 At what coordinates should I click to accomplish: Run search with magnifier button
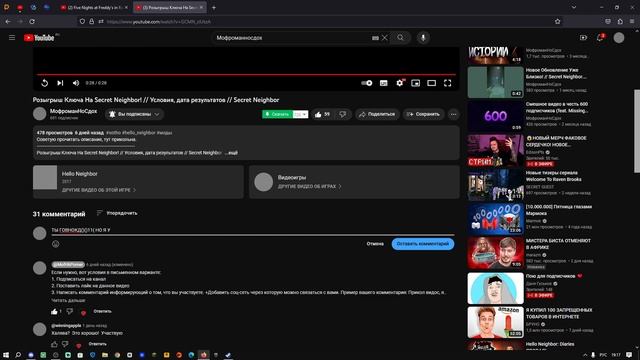point(400,38)
